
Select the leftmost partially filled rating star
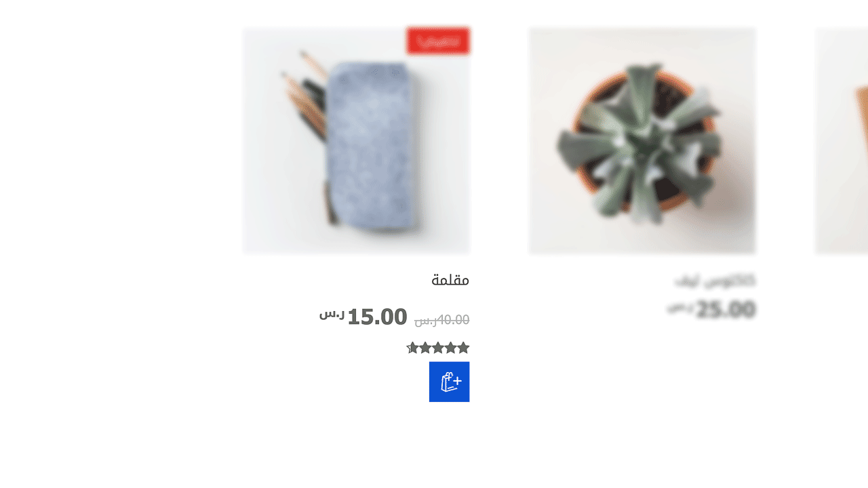pos(412,348)
